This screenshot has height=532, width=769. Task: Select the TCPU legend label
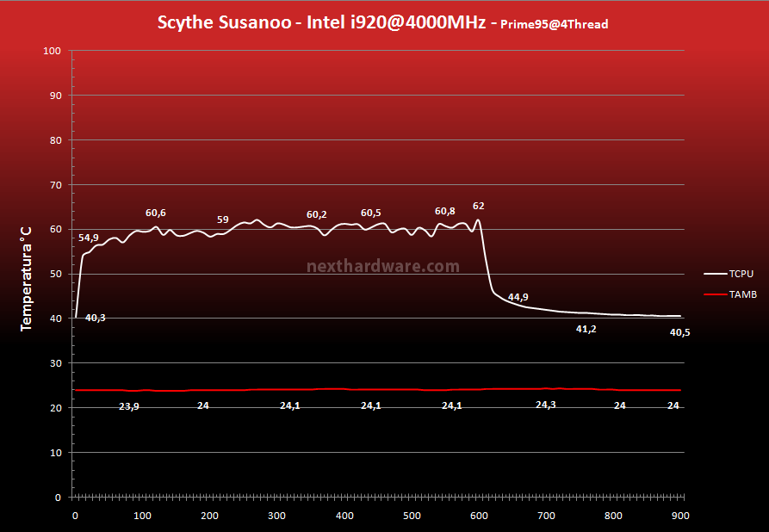pos(741,274)
